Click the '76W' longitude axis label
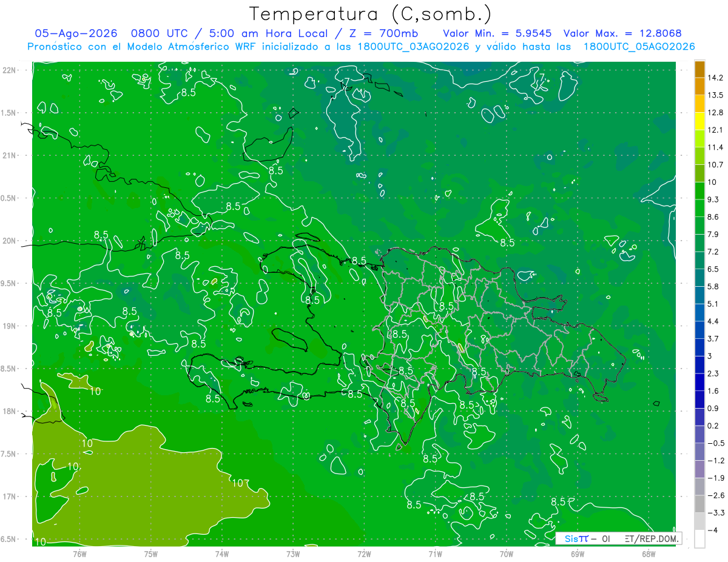728x562 pixels. click(x=80, y=554)
